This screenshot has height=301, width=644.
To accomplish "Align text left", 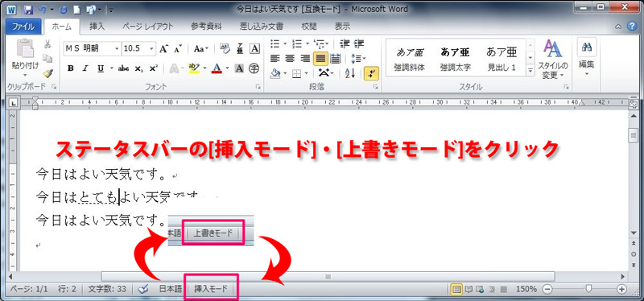I will click(275, 58).
